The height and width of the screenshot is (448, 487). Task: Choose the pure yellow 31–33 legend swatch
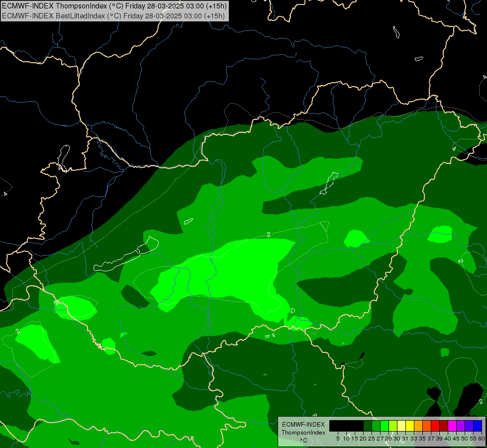410,426
